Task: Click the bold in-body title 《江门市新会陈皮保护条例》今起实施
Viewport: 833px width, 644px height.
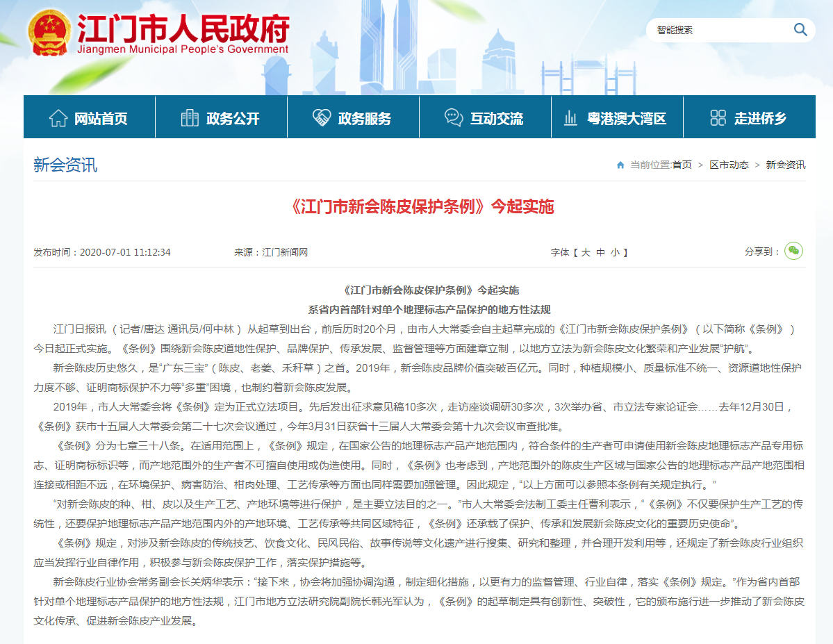Action: click(429, 290)
